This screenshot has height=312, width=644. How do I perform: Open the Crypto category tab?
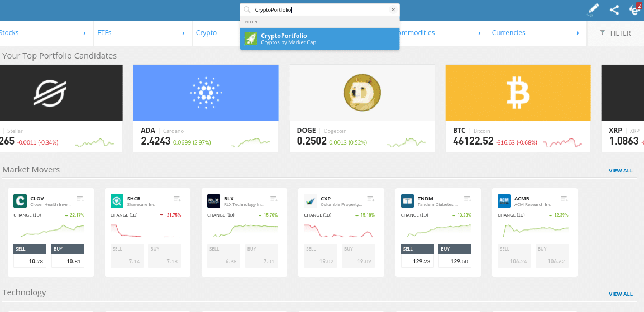click(206, 33)
